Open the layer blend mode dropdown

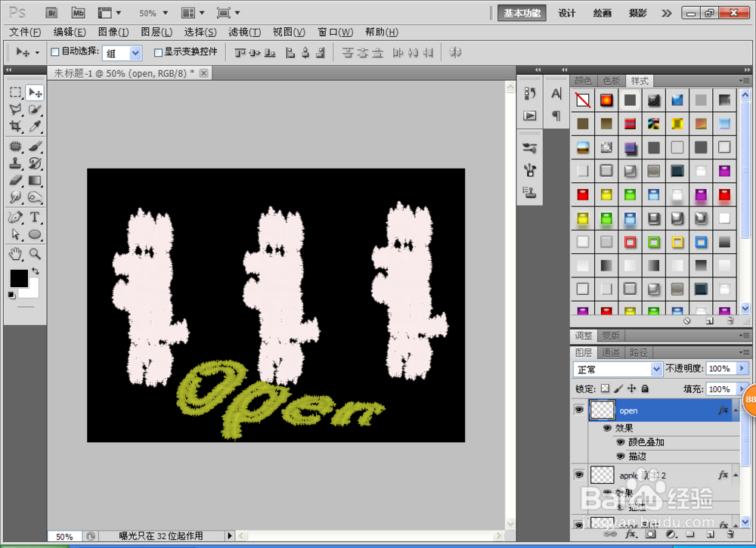point(656,369)
